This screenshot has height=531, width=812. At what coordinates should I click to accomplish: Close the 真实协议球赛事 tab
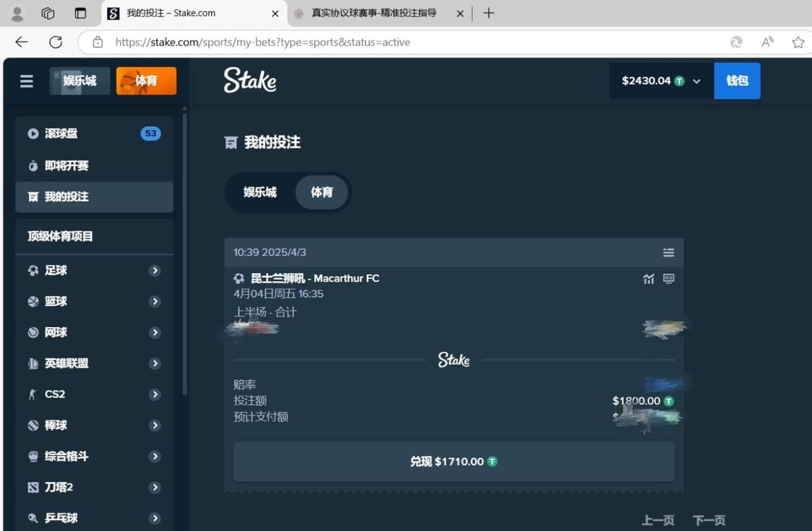tap(460, 14)
